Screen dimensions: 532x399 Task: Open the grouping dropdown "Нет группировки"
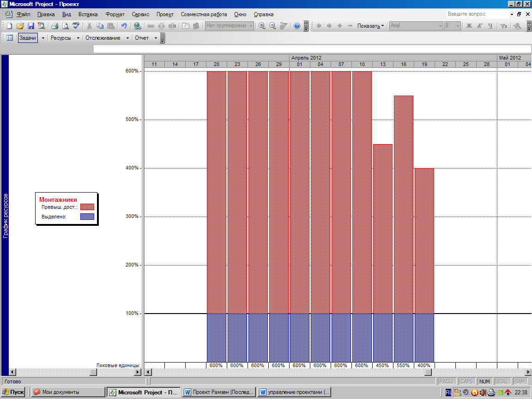[251, 26]
